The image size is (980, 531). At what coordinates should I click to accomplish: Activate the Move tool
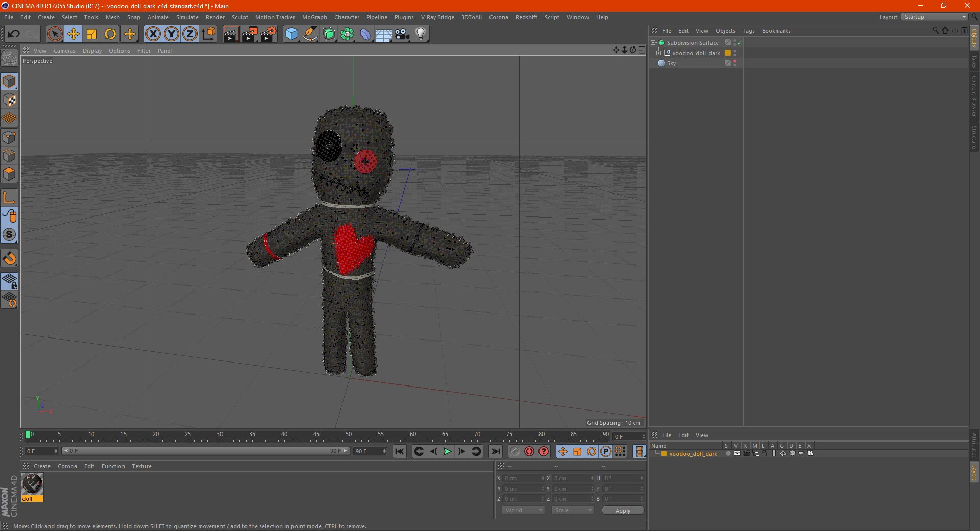pos(73,34)
